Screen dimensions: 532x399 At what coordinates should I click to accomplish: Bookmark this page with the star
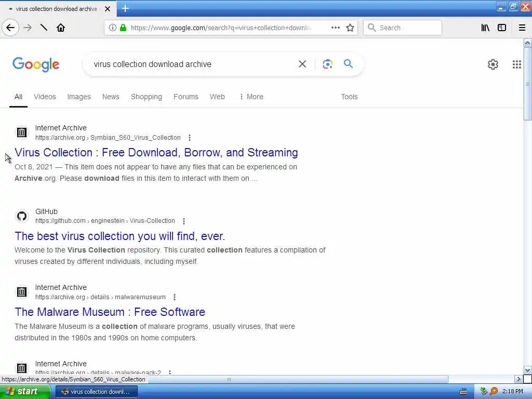click(350, 28)
